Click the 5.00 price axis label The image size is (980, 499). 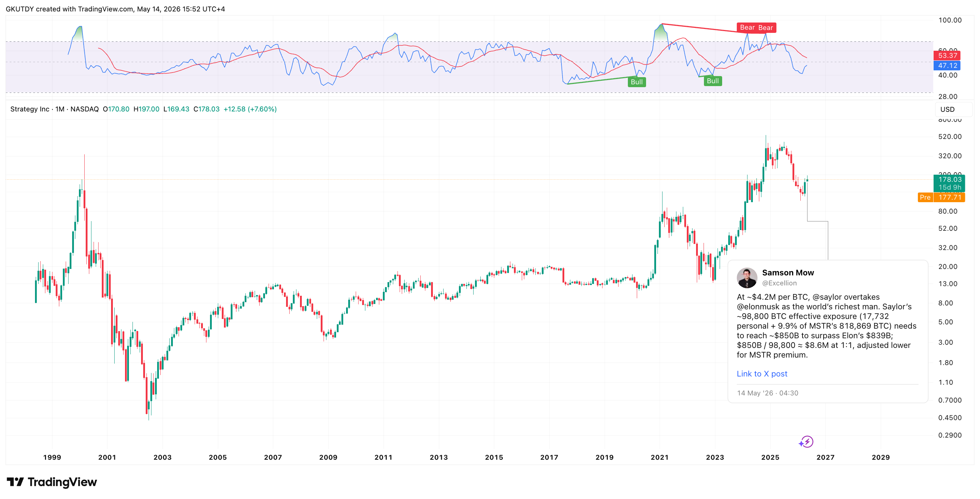(x=946, y=322)
